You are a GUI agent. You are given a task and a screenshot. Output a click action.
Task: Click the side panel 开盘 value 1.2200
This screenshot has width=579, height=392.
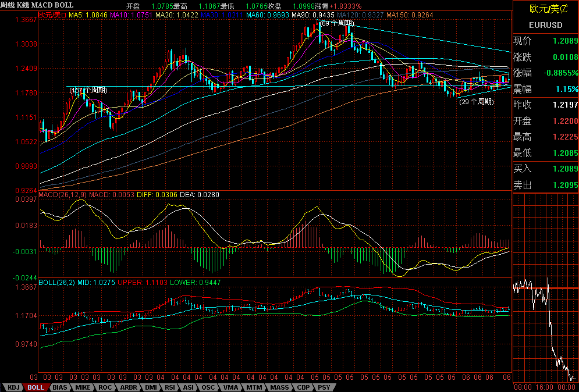coord(566,121)
